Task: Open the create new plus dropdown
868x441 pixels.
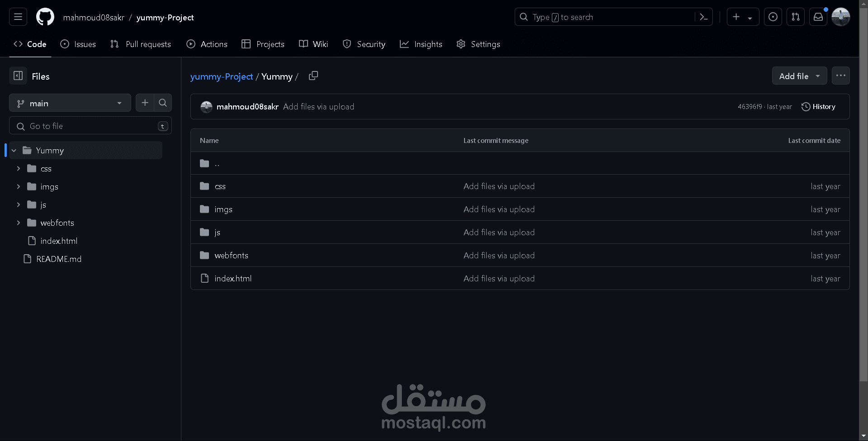Action: (x=743, y=17)
